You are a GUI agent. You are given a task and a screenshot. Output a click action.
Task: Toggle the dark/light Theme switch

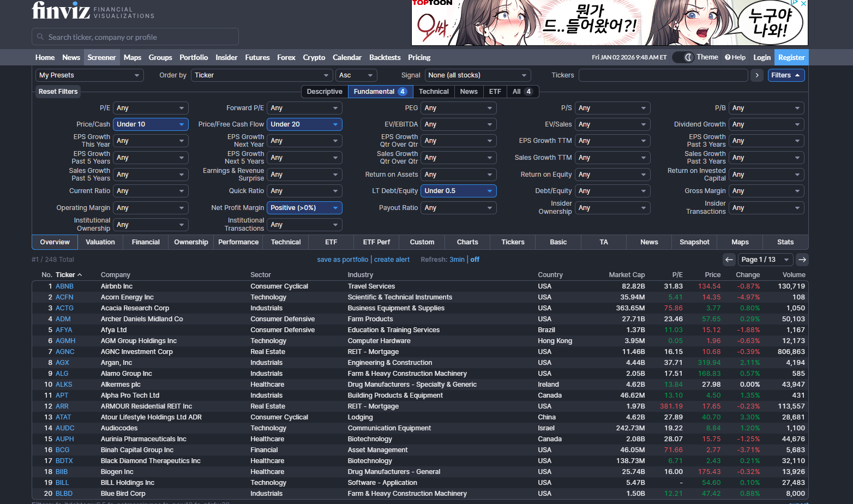point(683,57)
